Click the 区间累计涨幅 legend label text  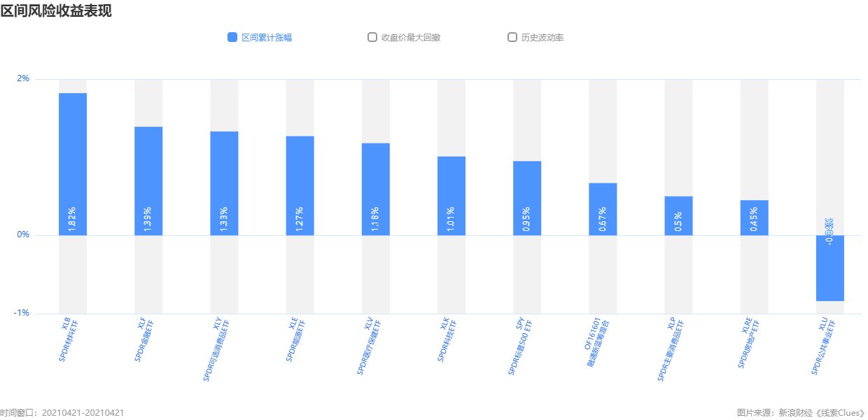point(267,38)
